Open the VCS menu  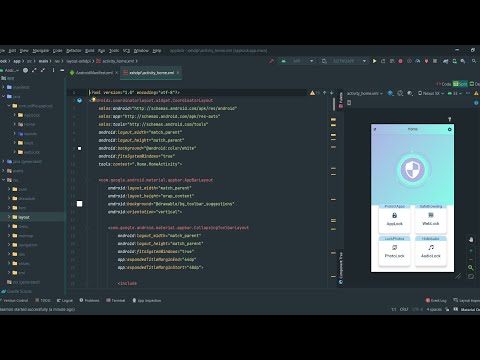click(126, 51)
